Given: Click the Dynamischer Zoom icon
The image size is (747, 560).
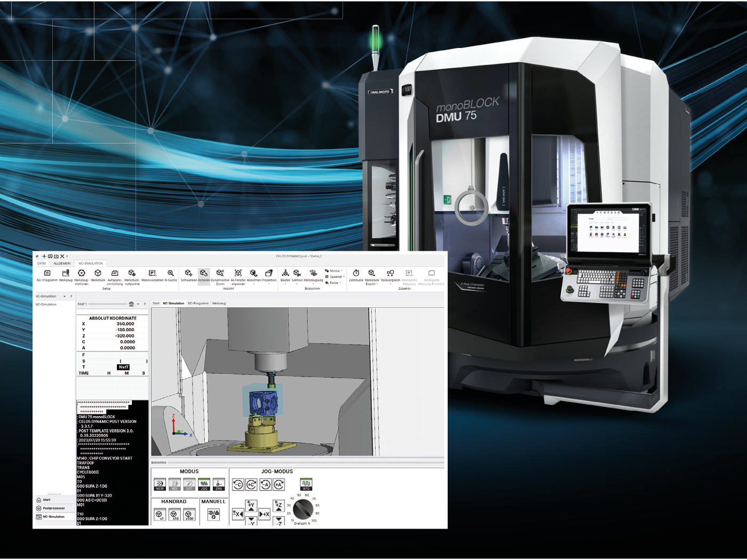Looking at the screenshot, I should (220, 274).
